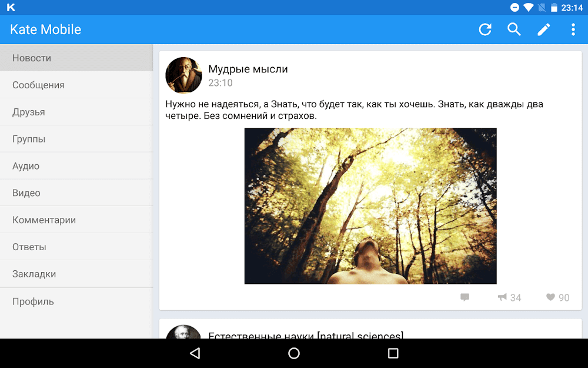Open search
Screen dimensions: 588x368
[514, 29]
